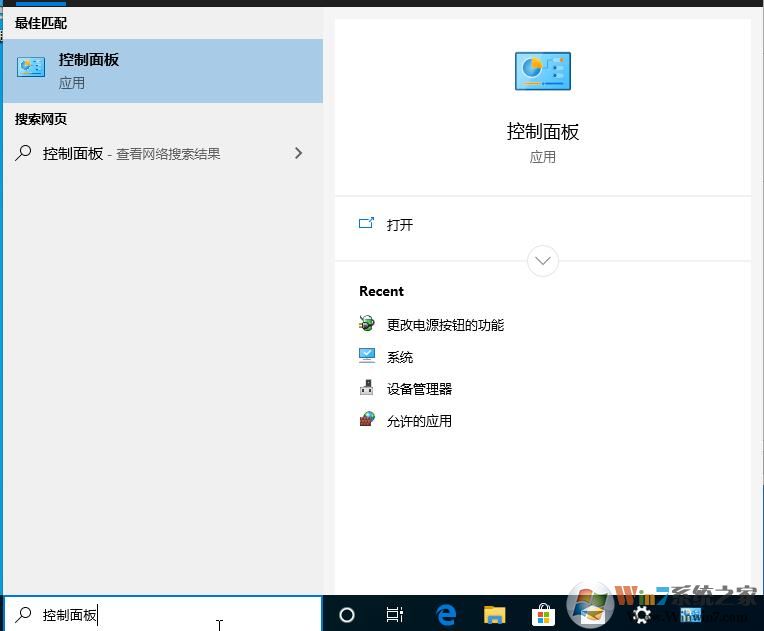Viewport: 764px width, 631px height.
Task: Open Task View on the taskbar
Action: (x=395, y=615)
